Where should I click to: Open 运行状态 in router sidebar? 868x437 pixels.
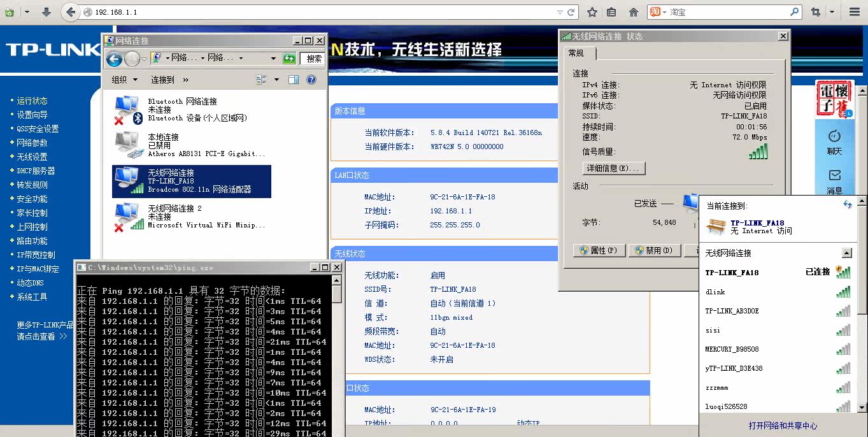(x=32, y=101)
